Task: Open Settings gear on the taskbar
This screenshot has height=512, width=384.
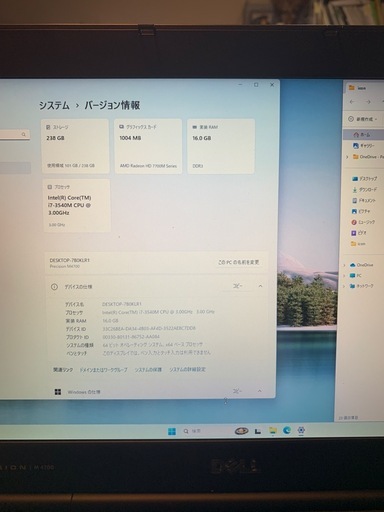Action: [x=301, y=430]
